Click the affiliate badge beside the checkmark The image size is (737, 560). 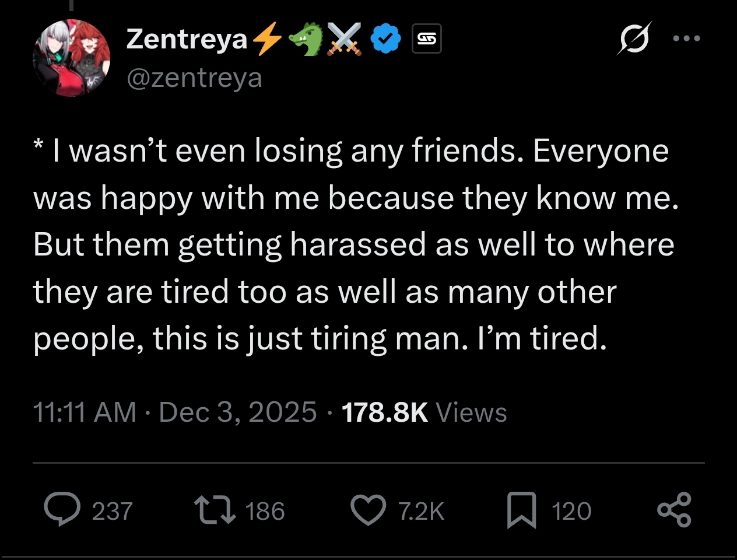(x=426, y=39)
